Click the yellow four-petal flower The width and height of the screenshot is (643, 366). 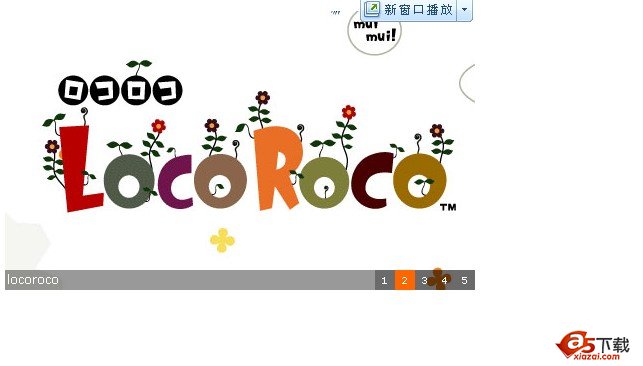coord(222,240)
